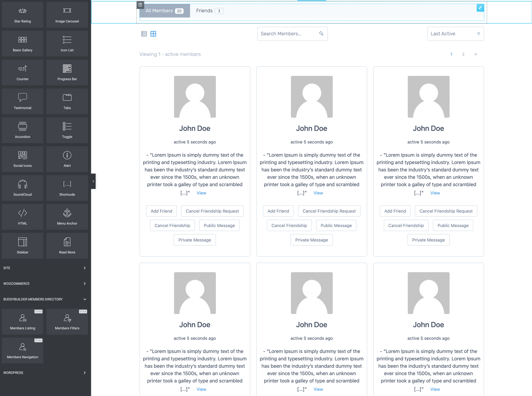Open the Last Active sort dropdown
The image size is (532, 396).
point(455,33)
